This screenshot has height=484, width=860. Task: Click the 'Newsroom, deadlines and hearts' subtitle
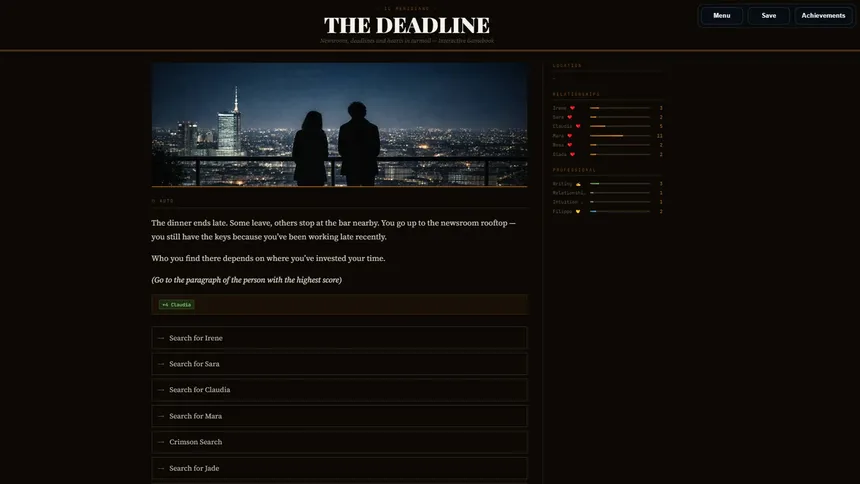406,41
